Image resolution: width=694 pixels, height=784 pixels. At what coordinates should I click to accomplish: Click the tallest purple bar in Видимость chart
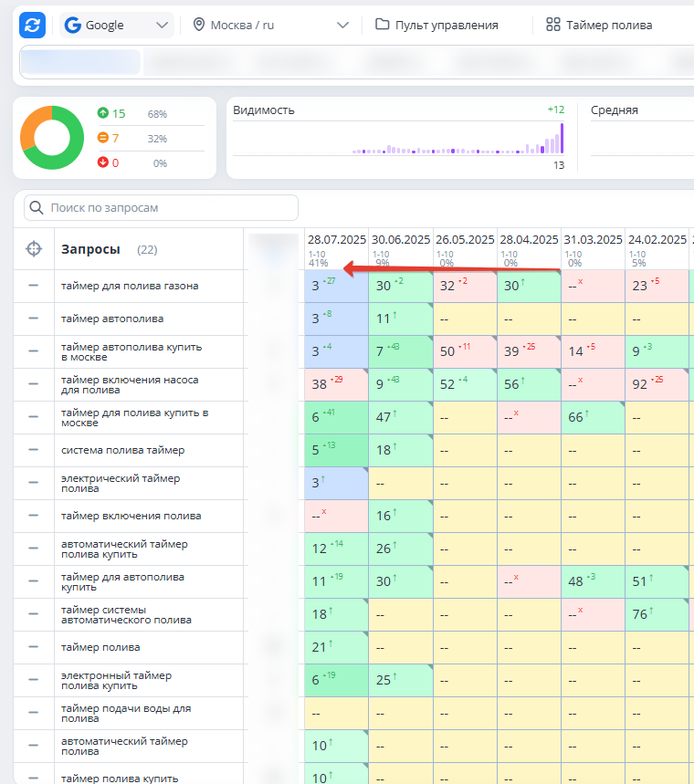click(562, 137)
